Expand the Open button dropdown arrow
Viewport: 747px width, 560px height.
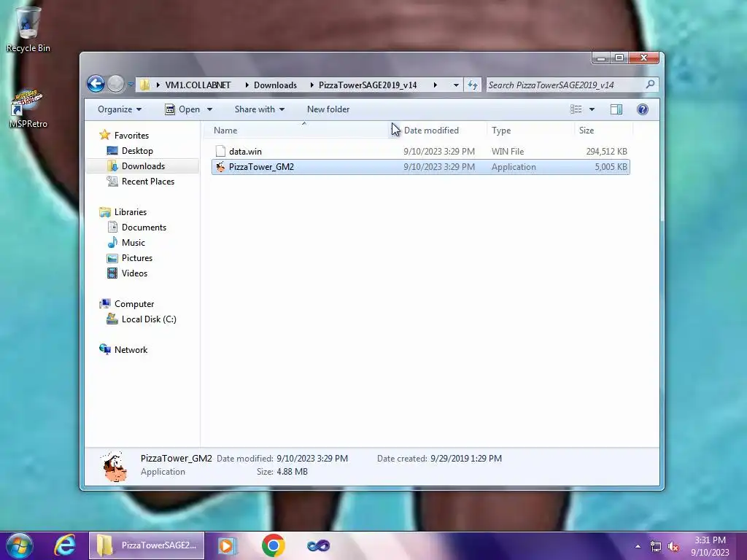(209, 109)
